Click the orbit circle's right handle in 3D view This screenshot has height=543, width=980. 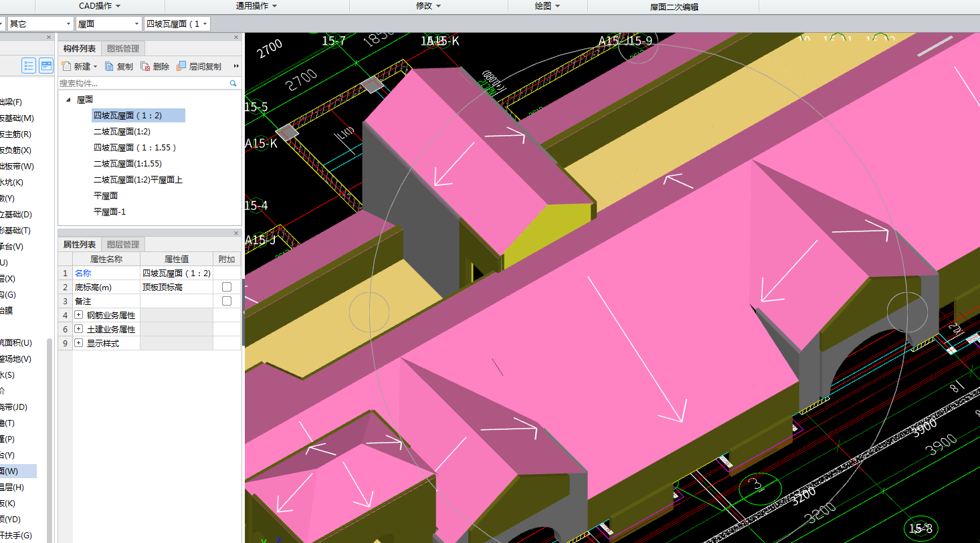click(907, 312)
